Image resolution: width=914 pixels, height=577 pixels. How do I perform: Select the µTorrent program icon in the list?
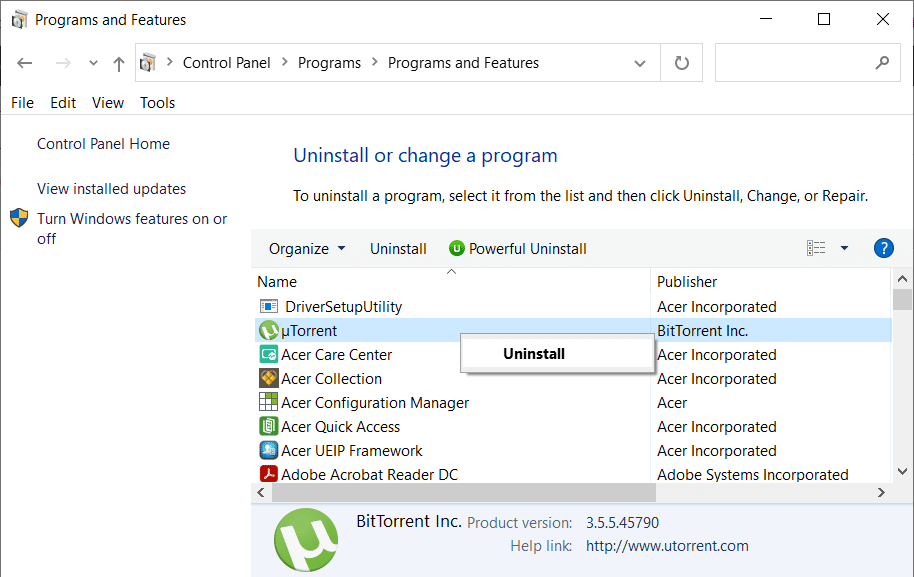coord(268,330)
